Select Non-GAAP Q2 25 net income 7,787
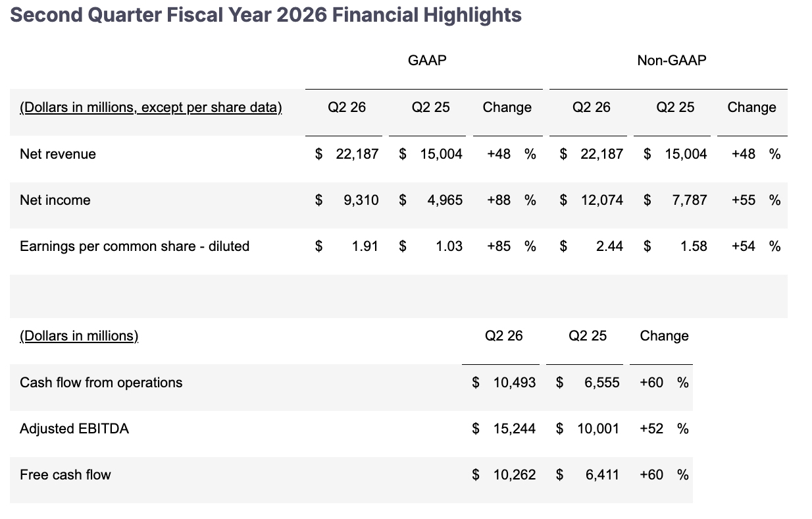Image resolution: width=812 pixels, height=519 pixels. [x=690, y=200]
